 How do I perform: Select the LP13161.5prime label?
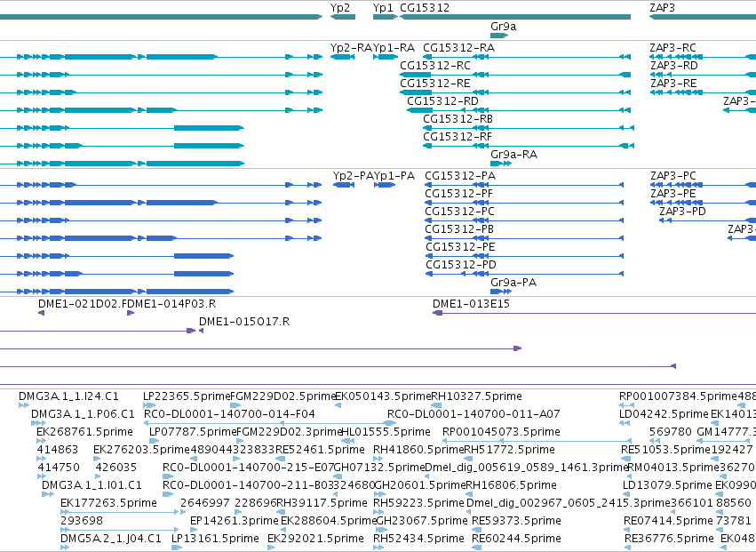[x=216, y=539]
